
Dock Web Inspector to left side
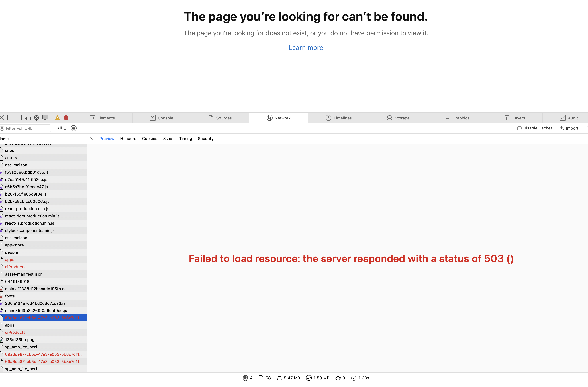(x=10, y=118)
